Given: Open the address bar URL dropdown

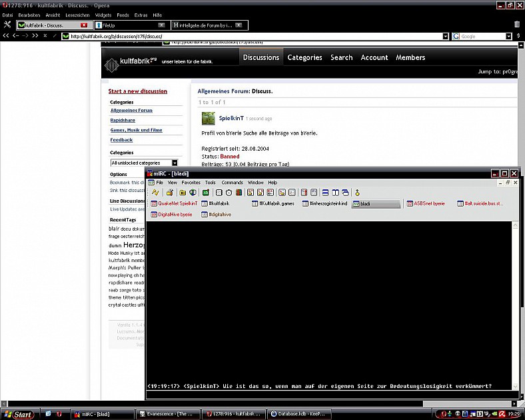Looking at the screenshot, I should tap(445, 36).
